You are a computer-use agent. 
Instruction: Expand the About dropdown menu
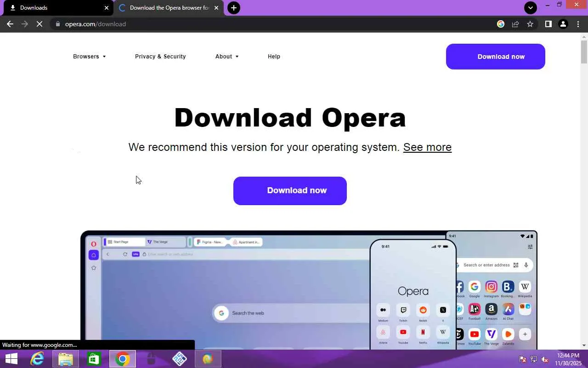(x=227, y=57)
